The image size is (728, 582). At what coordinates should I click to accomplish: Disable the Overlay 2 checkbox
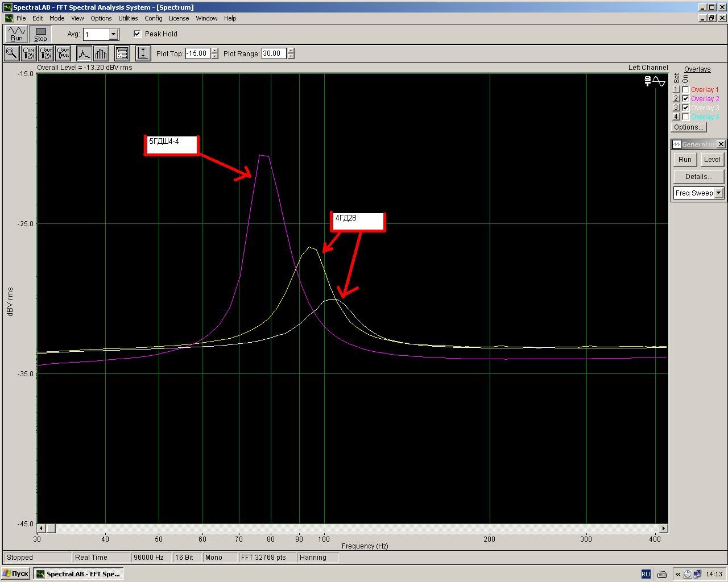[x=686, y=99]
